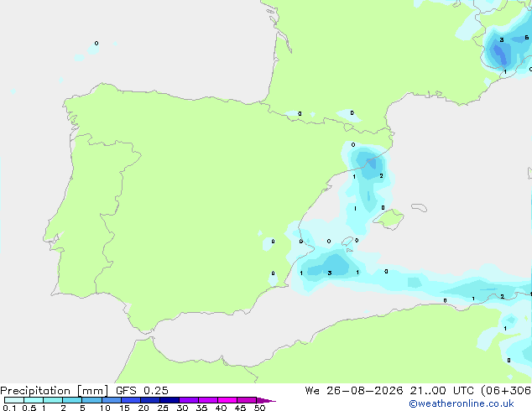This screenshot has height=411, width=532.
Task: Select the 5 to 10 mm legend swatch
Action: pyautogui.click(x=91, y=400)
